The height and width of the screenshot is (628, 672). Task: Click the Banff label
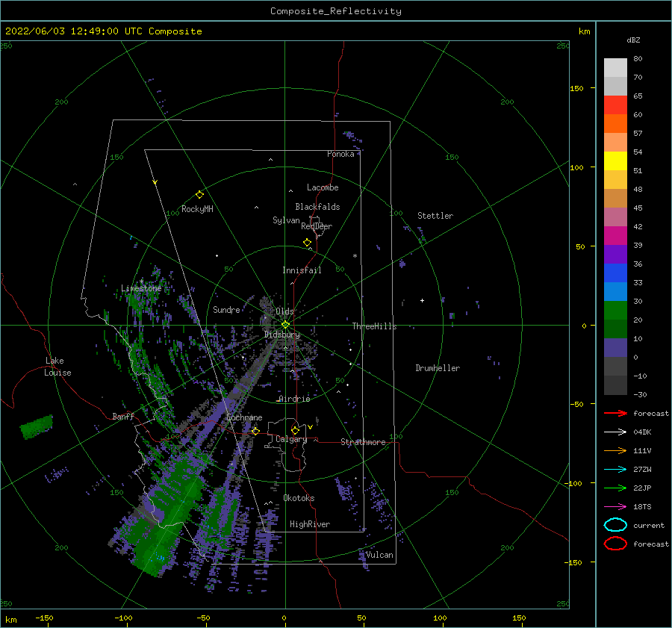tap(123, 416)
